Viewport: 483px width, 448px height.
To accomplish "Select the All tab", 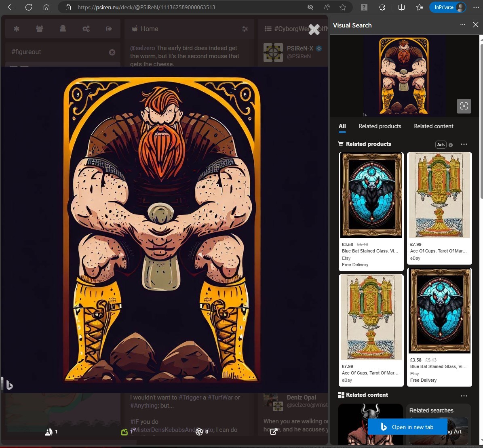I will 342,126.
